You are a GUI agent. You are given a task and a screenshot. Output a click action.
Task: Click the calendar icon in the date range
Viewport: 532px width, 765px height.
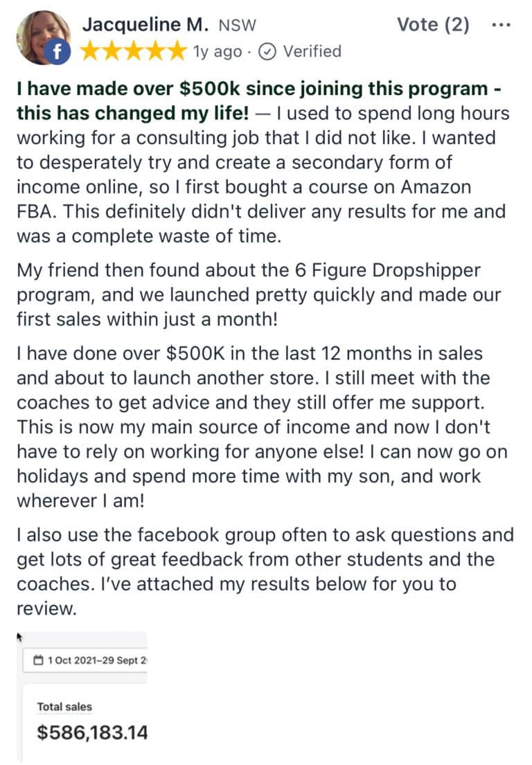[38, 660]
